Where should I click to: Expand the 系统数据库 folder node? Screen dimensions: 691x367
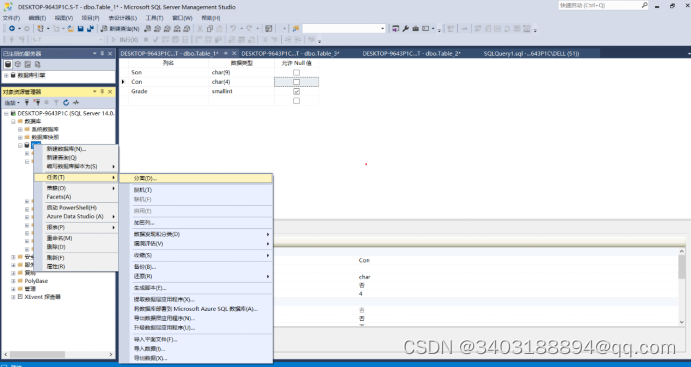click(20, 129)
